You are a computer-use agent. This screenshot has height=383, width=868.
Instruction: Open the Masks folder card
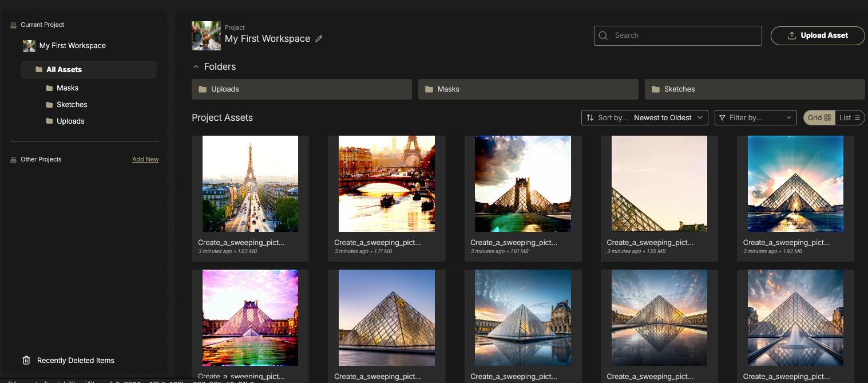(x=528, y=89)
